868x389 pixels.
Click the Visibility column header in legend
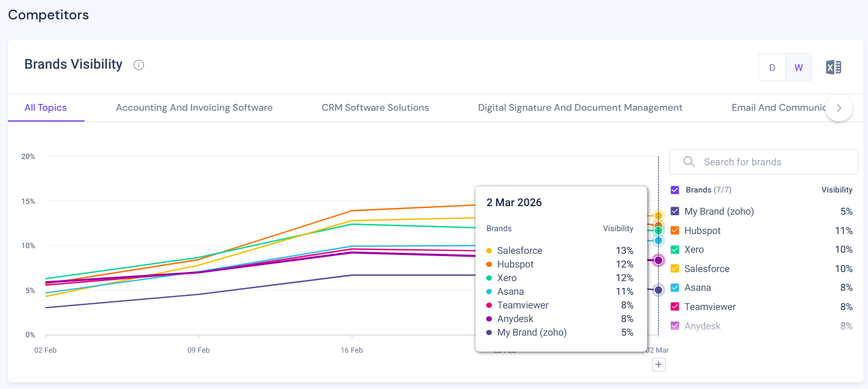click(x=837, y=190)
